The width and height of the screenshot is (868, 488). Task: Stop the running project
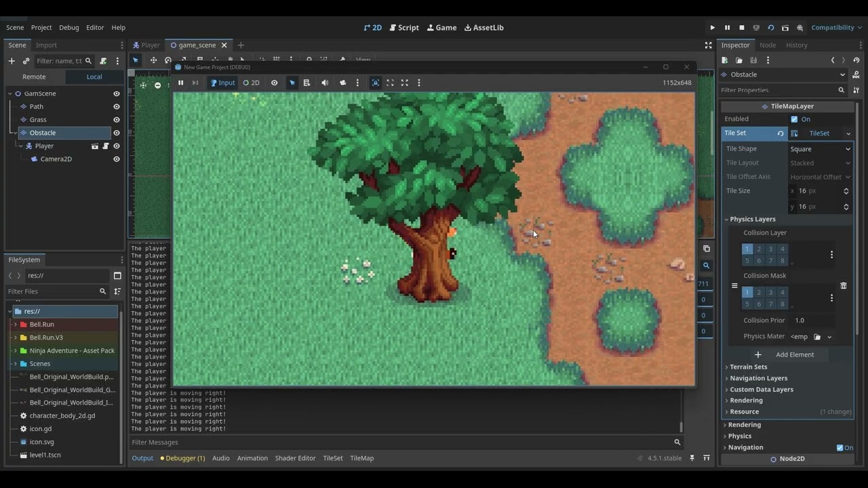(x=742, y=28)
